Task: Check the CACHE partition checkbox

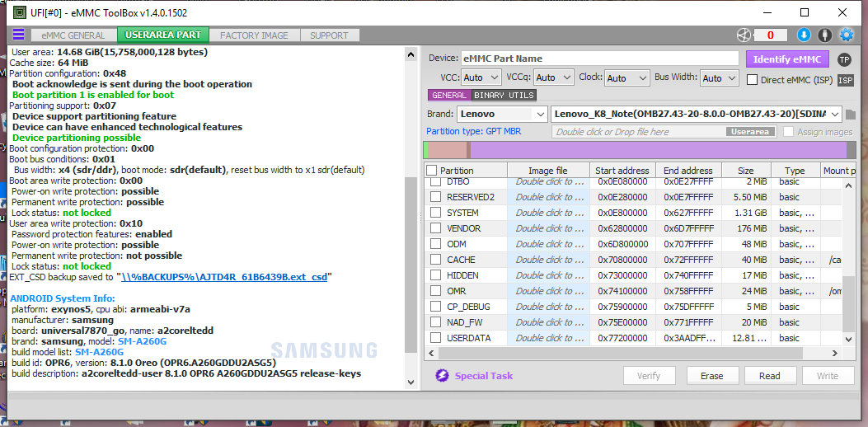Action: [436, 260]
